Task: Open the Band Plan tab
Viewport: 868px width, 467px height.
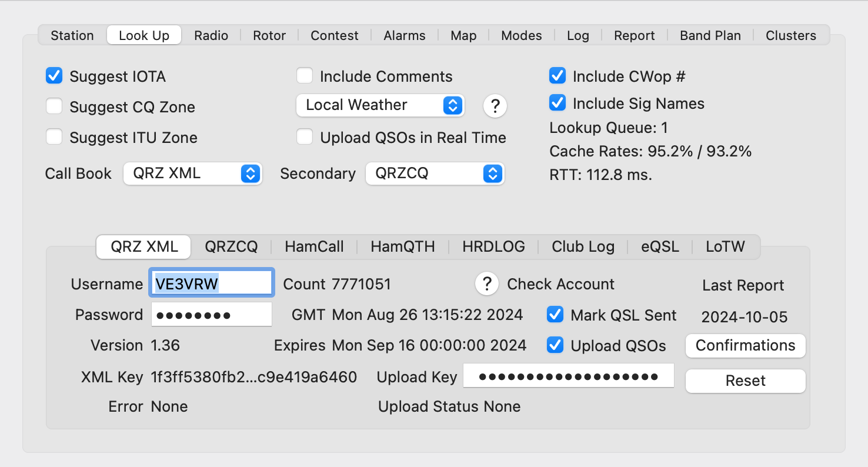Action: [710, 35]
